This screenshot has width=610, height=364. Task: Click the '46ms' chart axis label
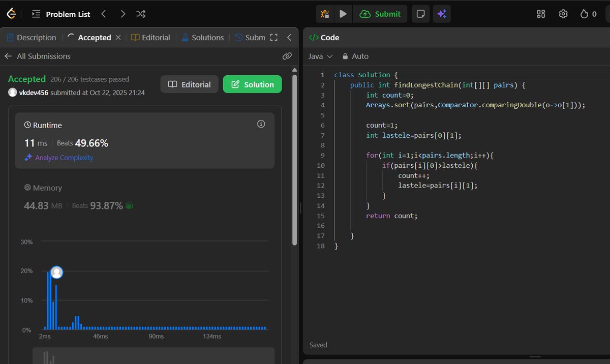click(100, 337)
